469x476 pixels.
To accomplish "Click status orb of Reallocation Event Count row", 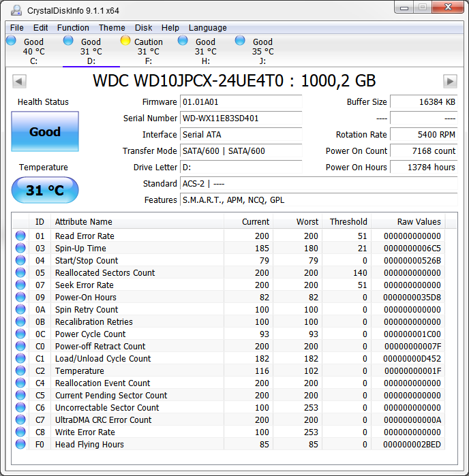I will [x=20, y=383].
